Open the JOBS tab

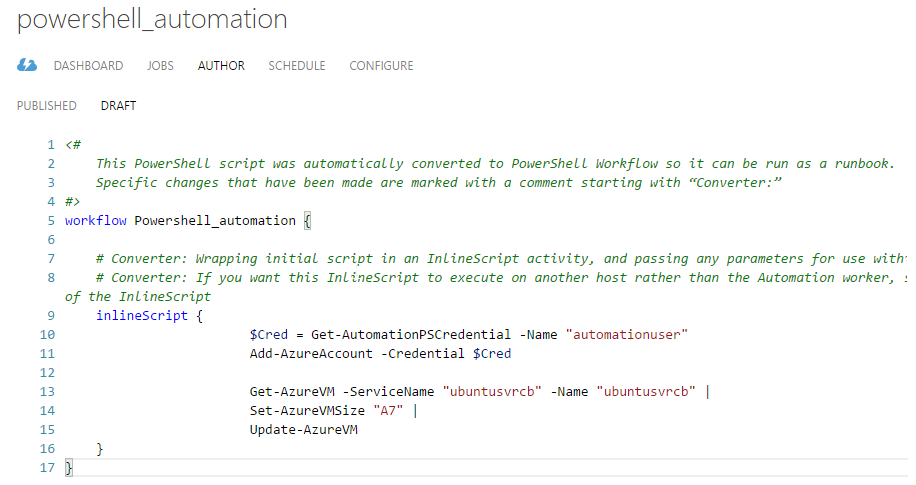coord(160,65)
